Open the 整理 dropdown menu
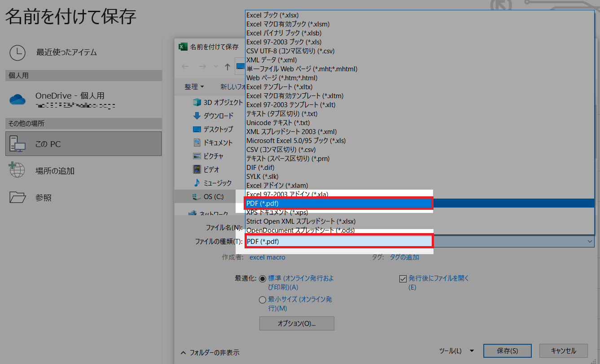This screenshot has height=364, width=600. click(x=194, y=87)
